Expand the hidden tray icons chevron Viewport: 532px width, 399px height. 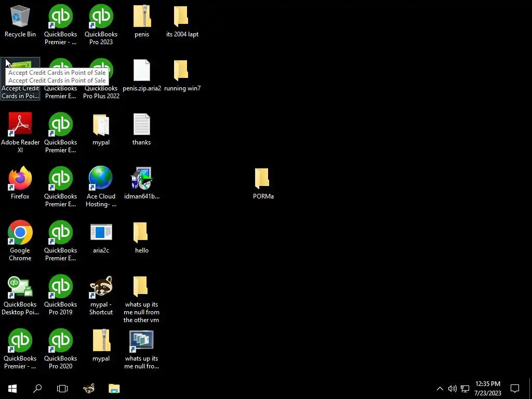[440, 389]
